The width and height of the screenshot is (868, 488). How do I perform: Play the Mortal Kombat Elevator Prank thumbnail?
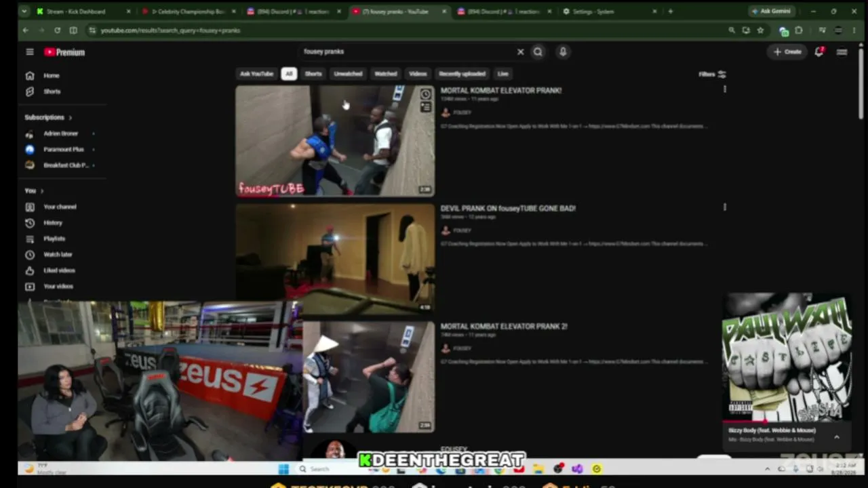(x=335, y=141)
